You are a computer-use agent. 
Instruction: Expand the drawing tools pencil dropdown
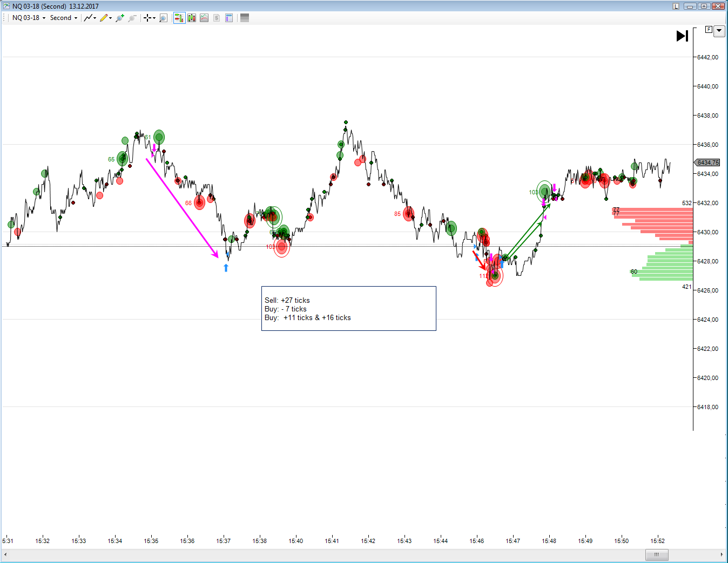pos(106,18)
